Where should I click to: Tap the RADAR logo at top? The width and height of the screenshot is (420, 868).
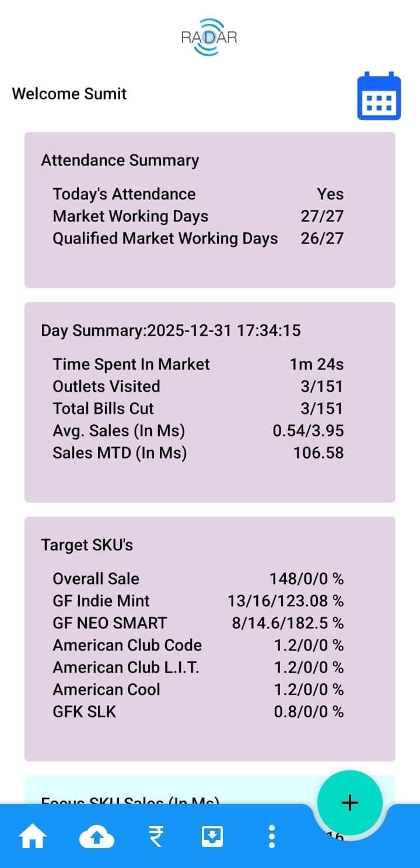209,37
